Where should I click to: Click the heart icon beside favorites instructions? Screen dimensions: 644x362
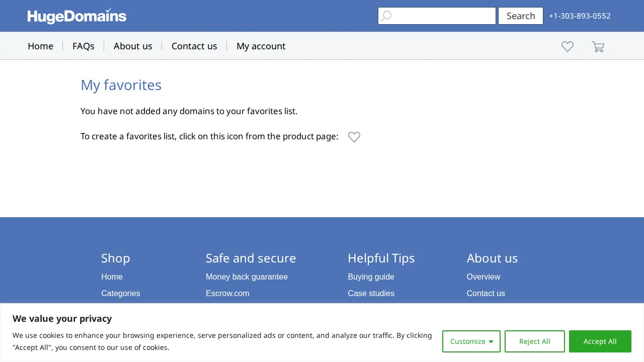point(354,137)
